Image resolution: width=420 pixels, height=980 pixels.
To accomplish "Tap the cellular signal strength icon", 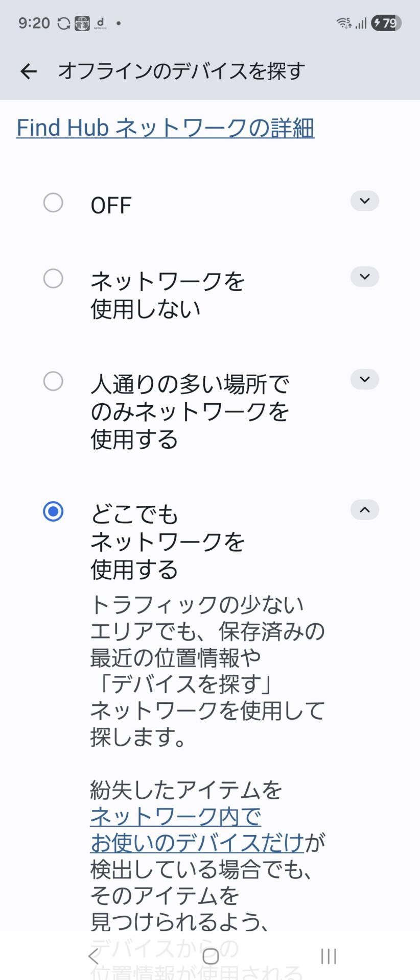I will point(361,23).
